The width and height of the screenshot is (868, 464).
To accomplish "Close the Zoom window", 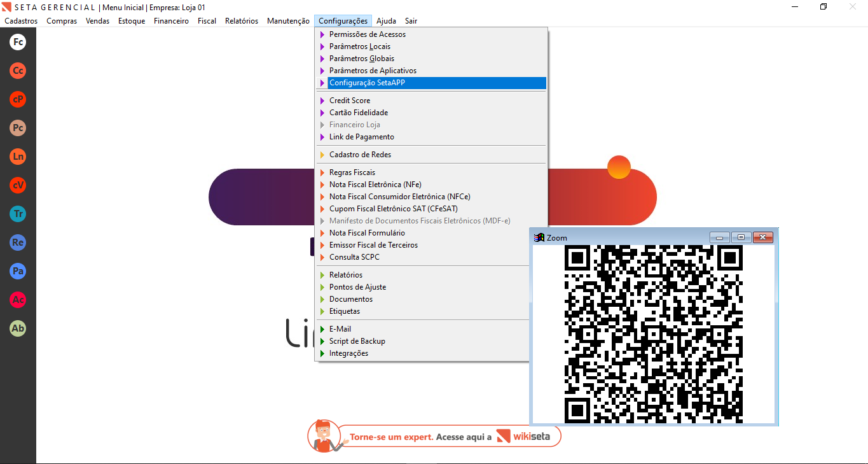I will [x=763, y=237].
